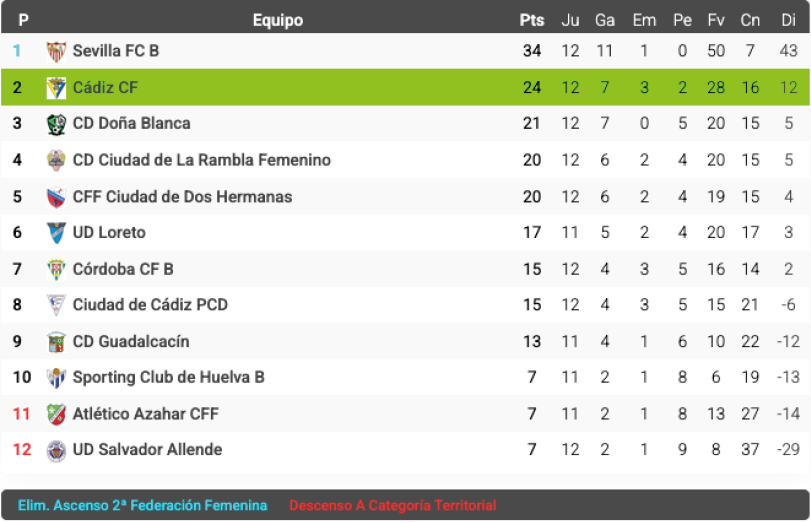
Task: Select the Córdoba CF B crest icon
Action: [x=56, y=269]
